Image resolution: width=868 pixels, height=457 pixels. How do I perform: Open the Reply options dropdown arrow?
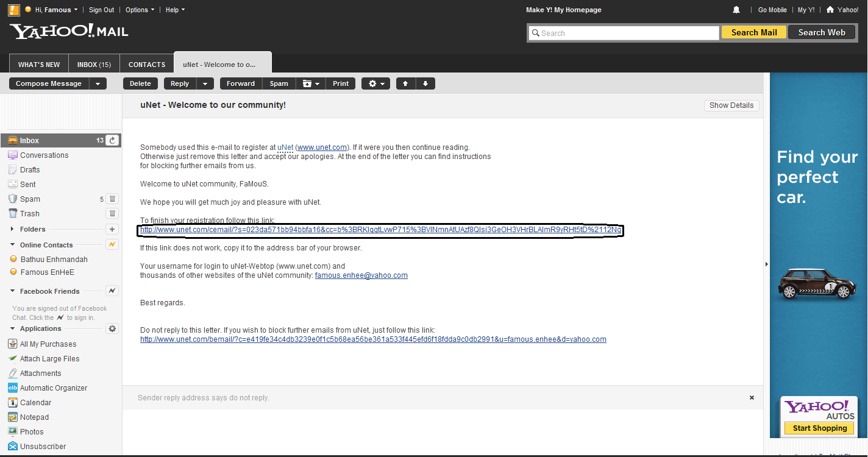(205, 83)
